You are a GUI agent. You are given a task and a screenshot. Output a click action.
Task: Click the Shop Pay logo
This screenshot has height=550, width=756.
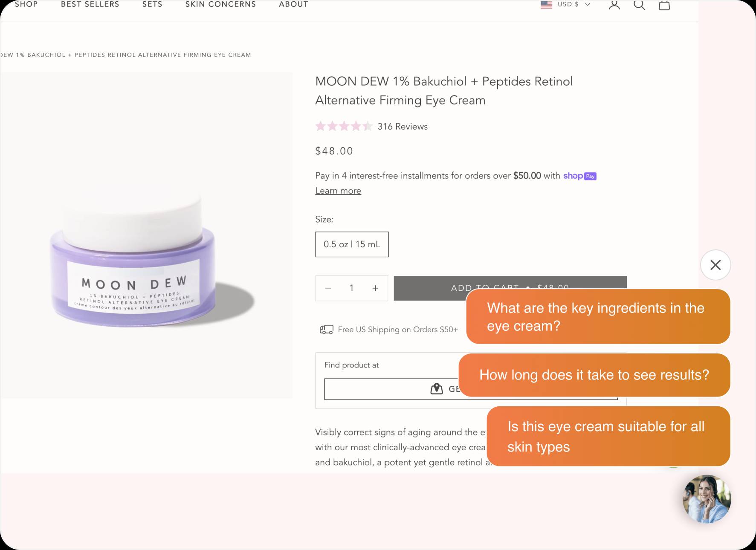click(579, 176)
